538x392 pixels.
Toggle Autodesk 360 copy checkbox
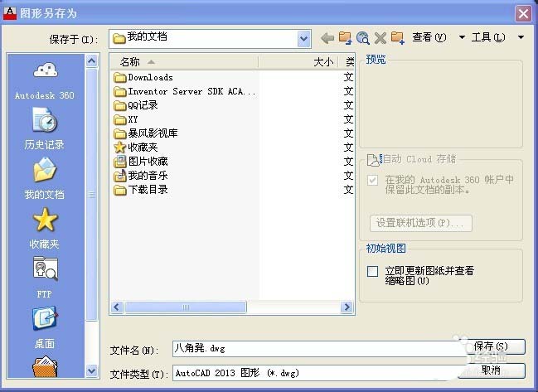[x=372, y=180]
